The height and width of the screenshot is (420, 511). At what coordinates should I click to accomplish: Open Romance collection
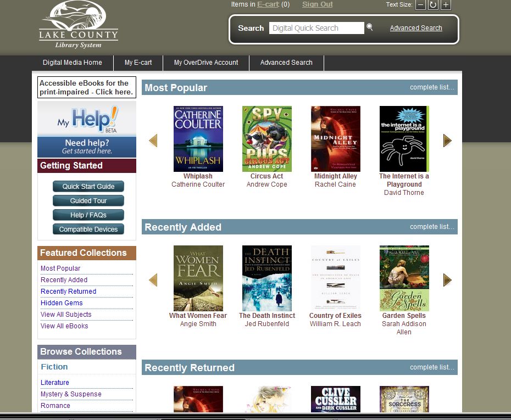click(x=55, y=406)
